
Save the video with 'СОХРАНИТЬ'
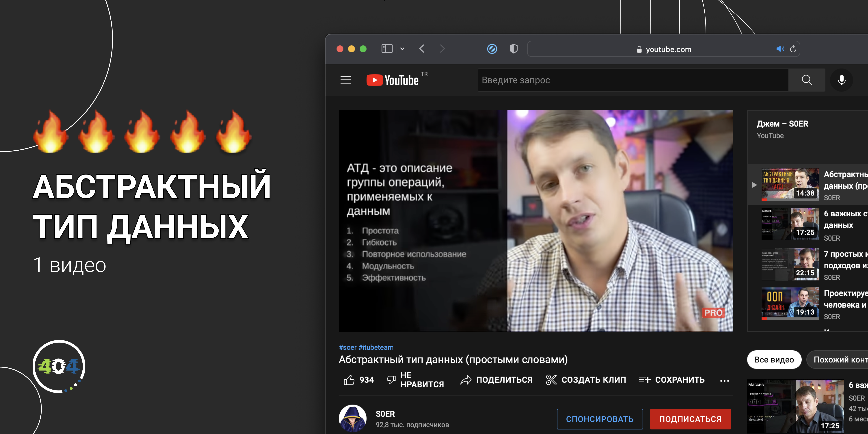(672, 380)
